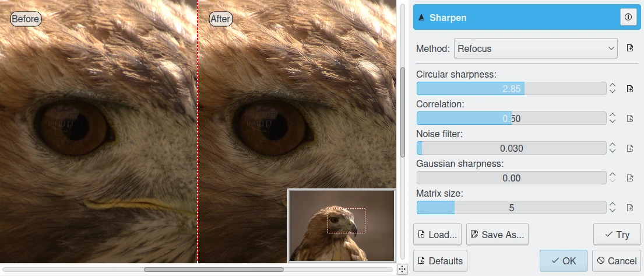Click the hawk thumbnail navigation preview
The height and width of the screenshot is (276, 644).
click(x=341, y=226)
